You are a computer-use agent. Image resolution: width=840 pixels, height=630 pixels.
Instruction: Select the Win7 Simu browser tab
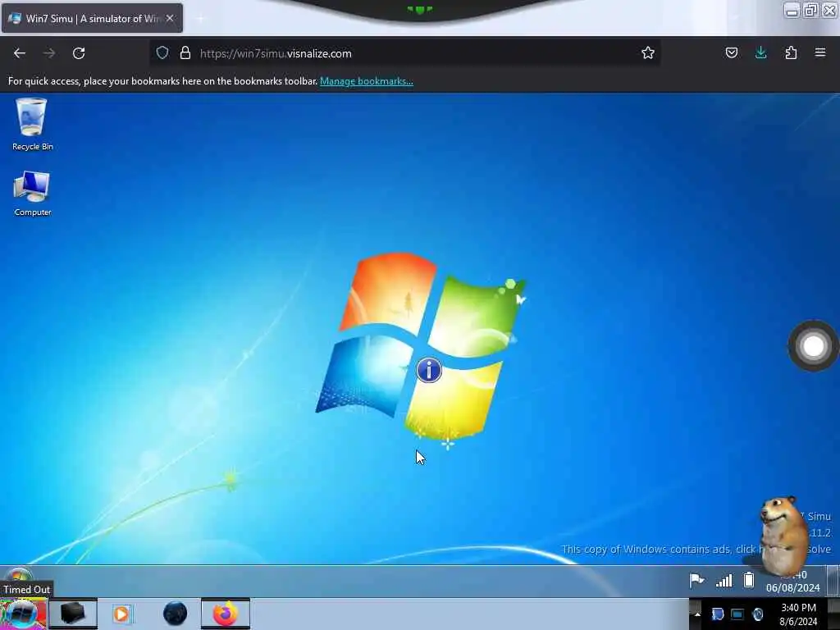(x=92, y=18)
